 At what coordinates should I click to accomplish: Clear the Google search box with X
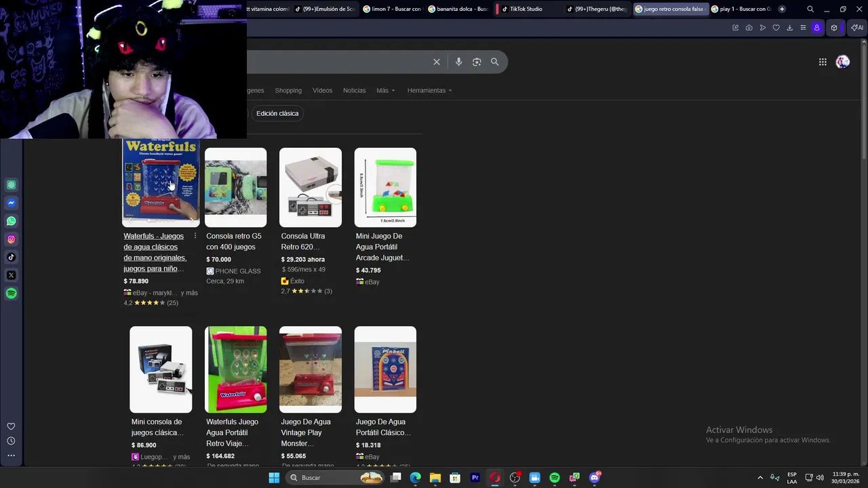tap(437, 62)
